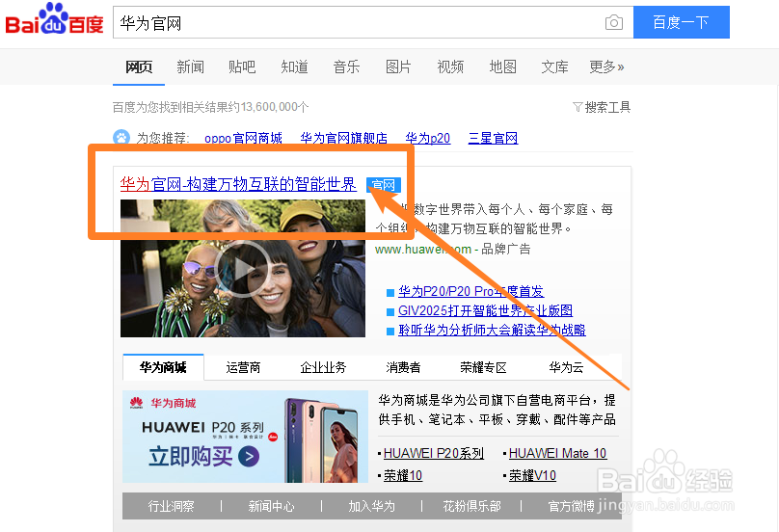Screen dimensions: 779x532
Task: Open 华为官网-构建万物互联的智能世界 result title
Action: click(x=238, y=184)
